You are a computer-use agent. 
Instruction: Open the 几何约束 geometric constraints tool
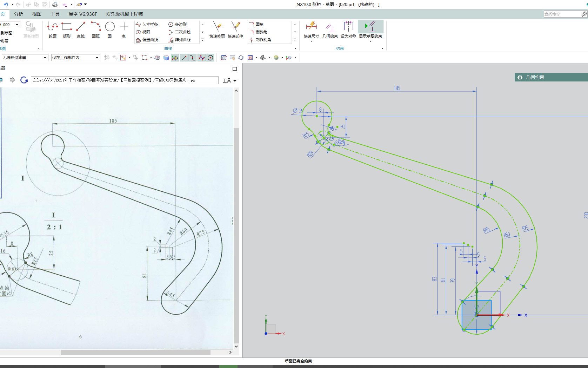tap(329, 30)
